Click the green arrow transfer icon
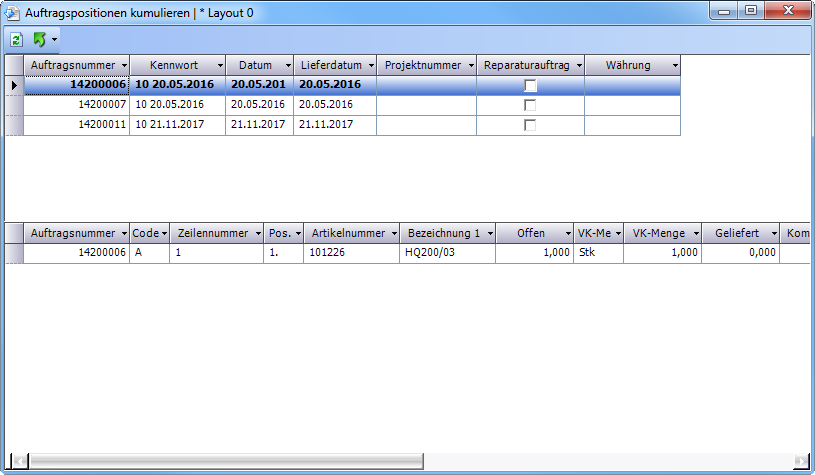815x475 pixels. click(x=40, y=40)
